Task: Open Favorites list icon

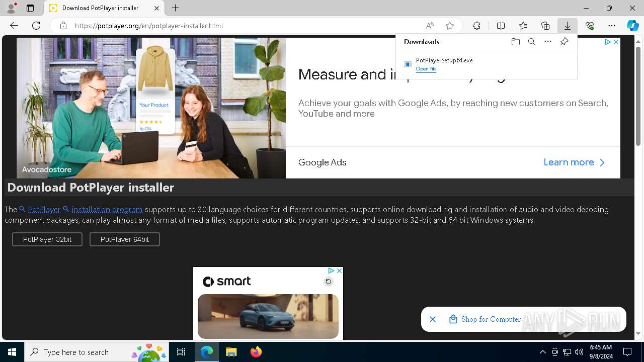Action: 523,26
